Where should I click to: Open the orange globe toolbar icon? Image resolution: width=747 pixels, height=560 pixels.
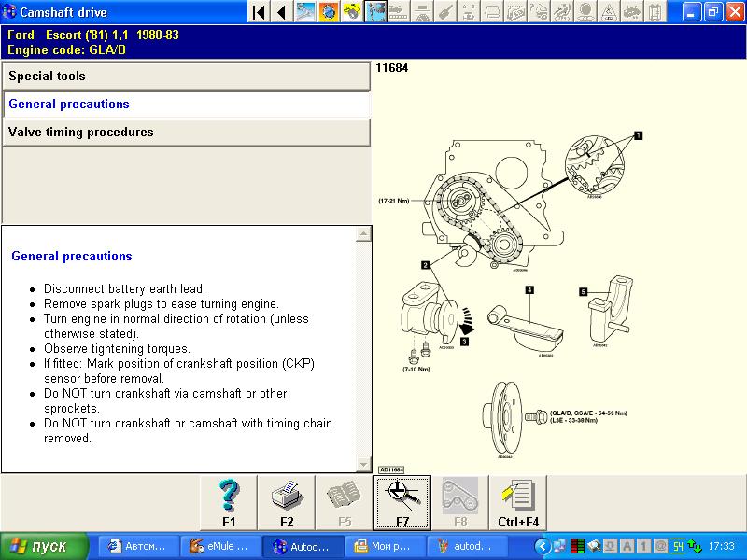pos(329,12)
